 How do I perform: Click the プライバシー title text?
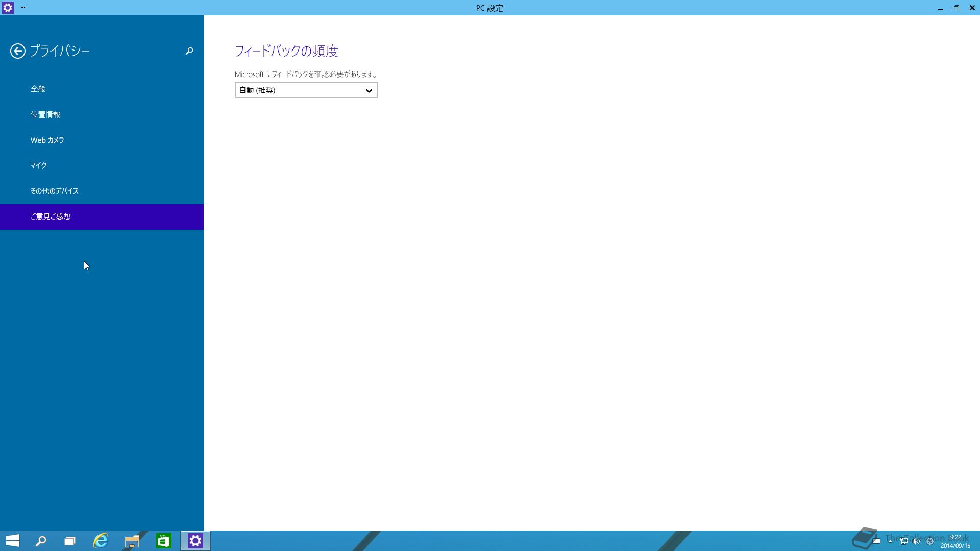[x=60, y=51]
